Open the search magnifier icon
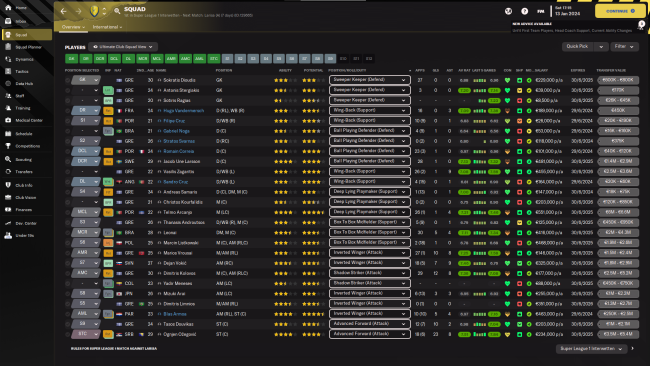This screenshot has height=366, width=650. (117, 11)
